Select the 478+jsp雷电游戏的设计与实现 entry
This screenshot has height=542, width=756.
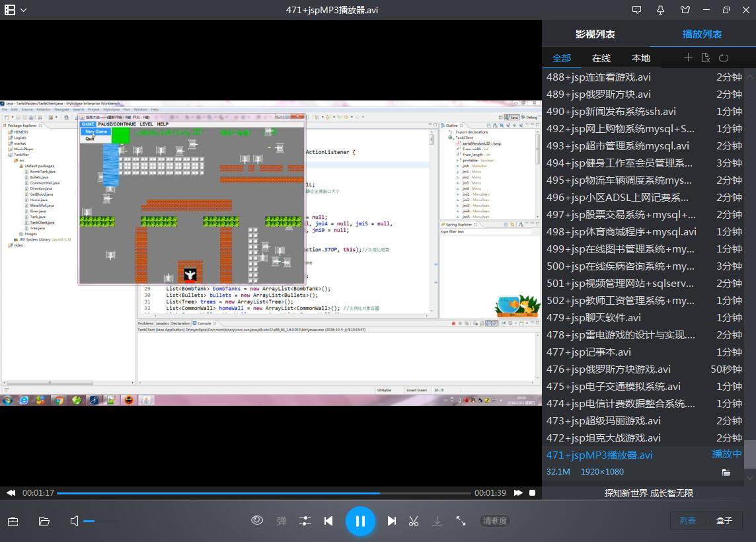(644, 335)
